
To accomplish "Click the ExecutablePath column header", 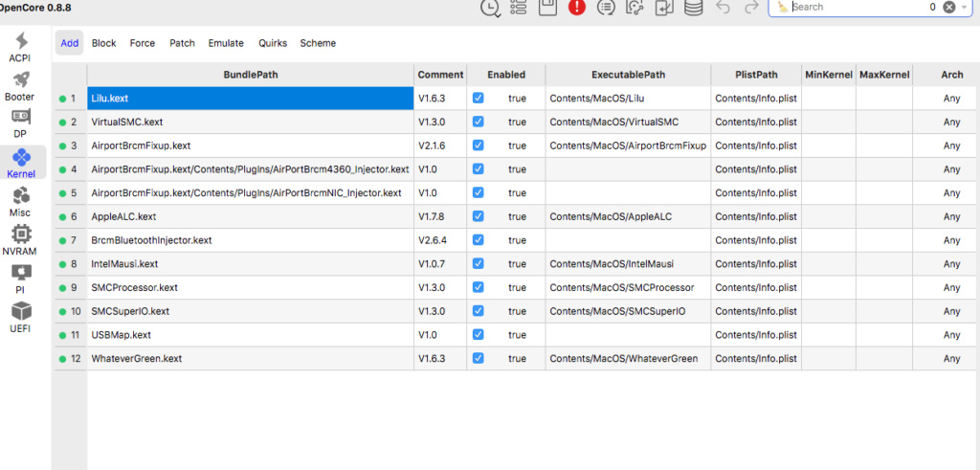I will [x=628, y=75].
